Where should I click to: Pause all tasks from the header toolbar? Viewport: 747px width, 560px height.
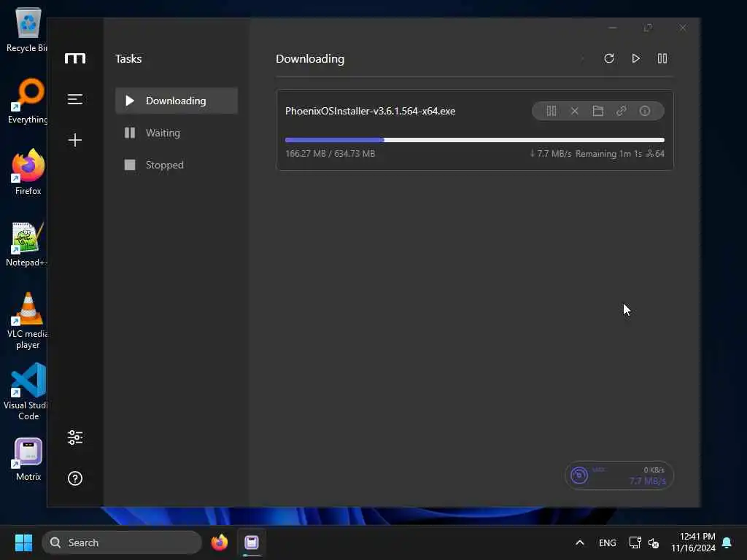662,58
